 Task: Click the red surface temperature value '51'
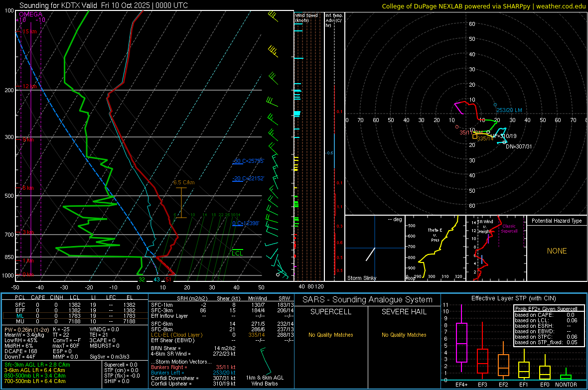click(x=168, y=279)
